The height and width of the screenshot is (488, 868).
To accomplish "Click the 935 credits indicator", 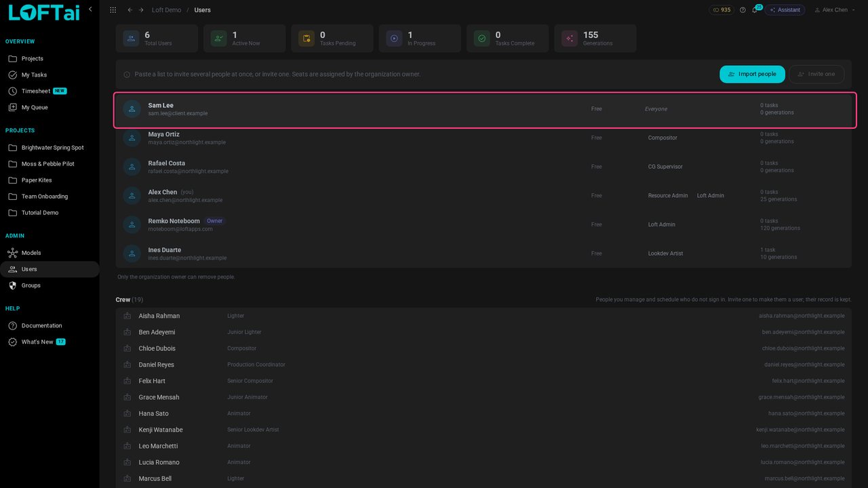I will pyautogui.click(x=722, y=10).
